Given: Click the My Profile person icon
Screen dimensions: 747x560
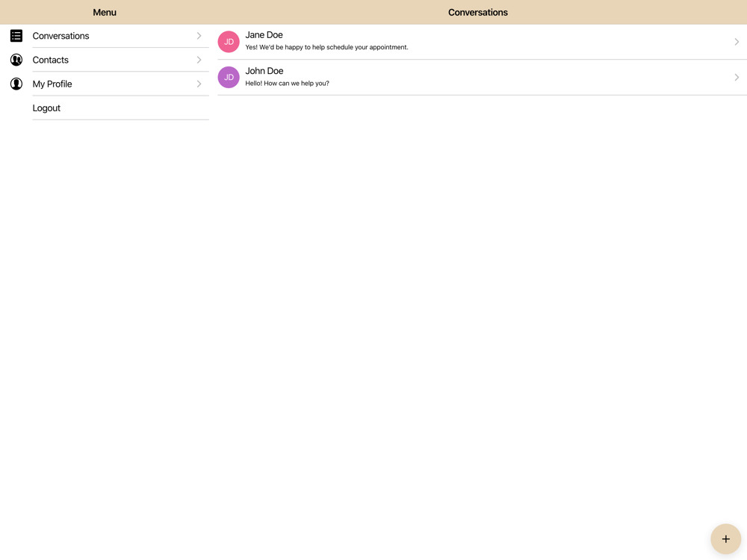Looking at the screenshot, I should click(x=16, y=84).
